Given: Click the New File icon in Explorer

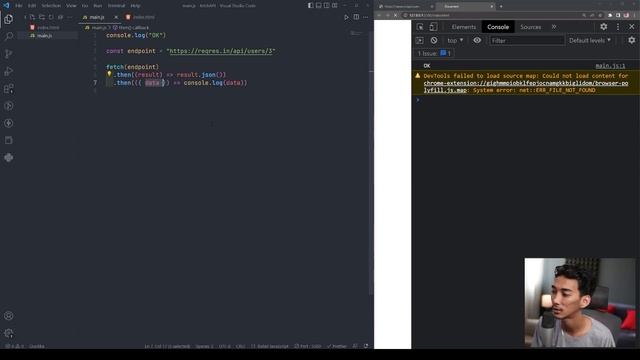Looking at the screenshot, I should [32, 17].
